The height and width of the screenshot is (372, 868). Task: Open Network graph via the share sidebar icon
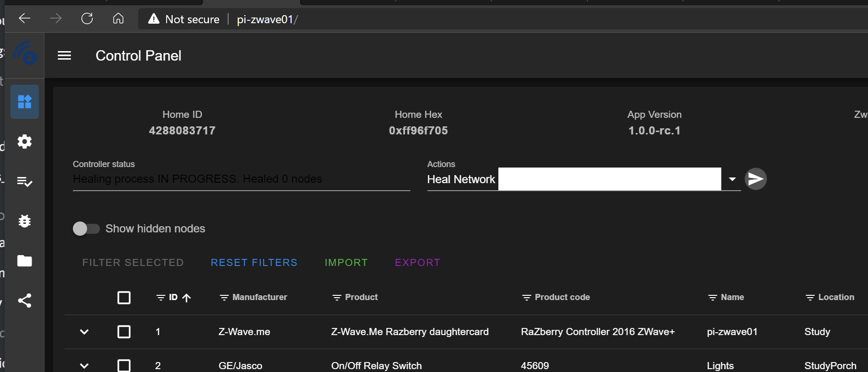point(25,301)
